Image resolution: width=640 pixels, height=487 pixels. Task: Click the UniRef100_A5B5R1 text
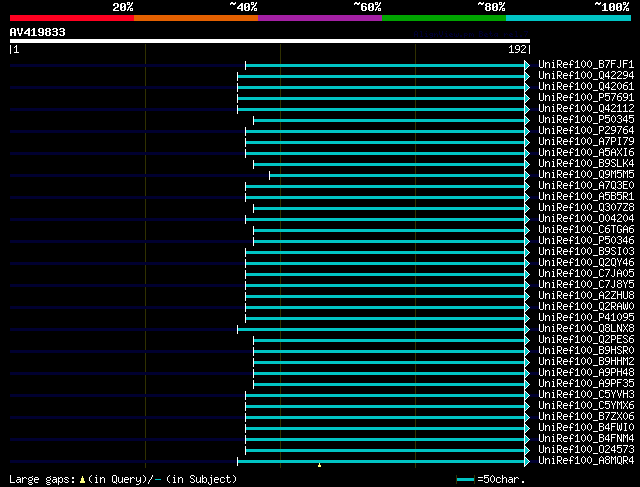pos(586,197)
